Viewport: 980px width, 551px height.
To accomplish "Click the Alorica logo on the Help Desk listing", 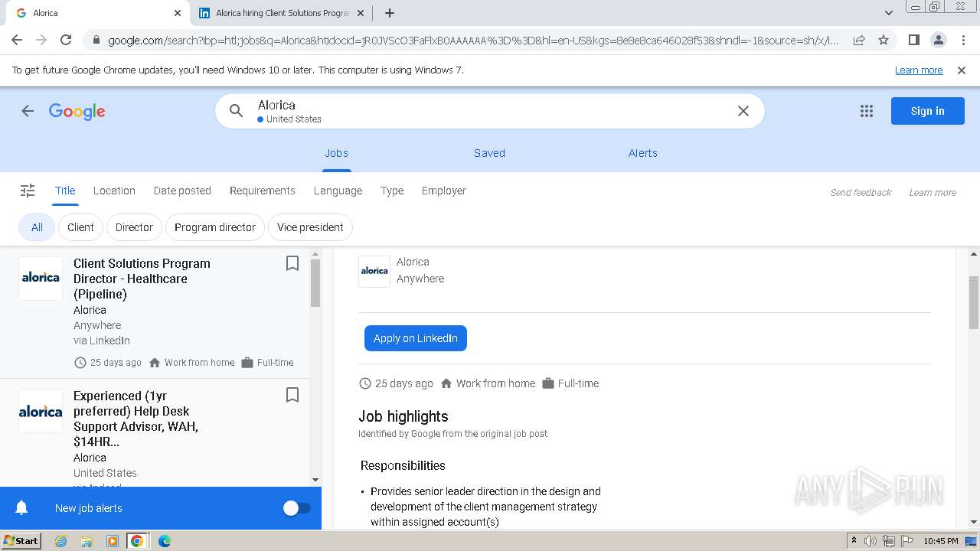I will tap(41, 411).
